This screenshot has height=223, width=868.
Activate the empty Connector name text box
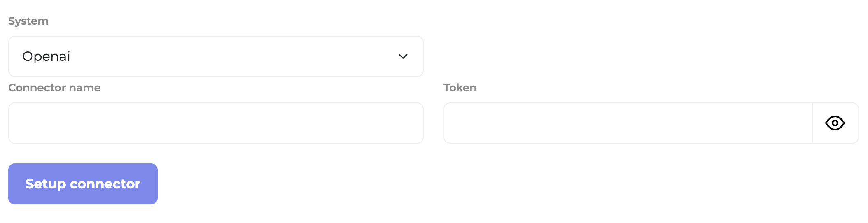click(x=216, y=123)
